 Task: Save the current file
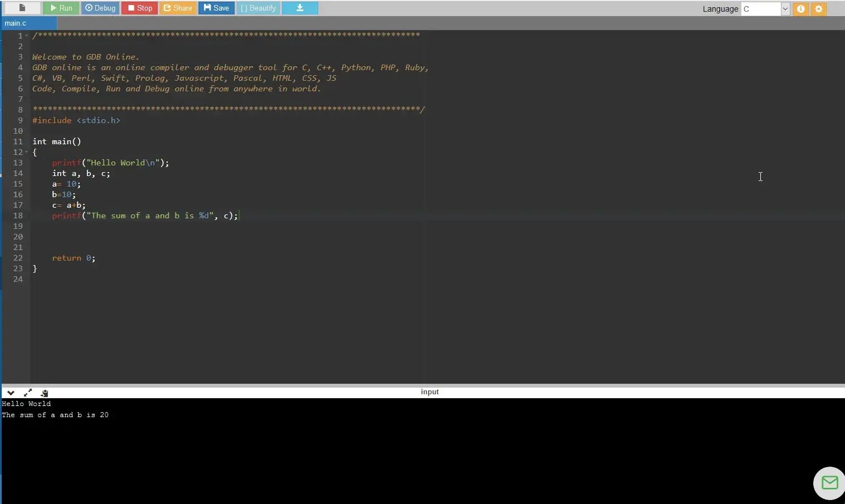pyautogui.click(x=216, y=8)
